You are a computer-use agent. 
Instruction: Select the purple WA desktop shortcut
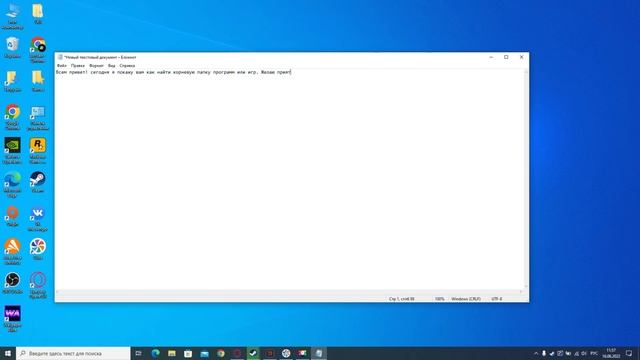(13, 319)
